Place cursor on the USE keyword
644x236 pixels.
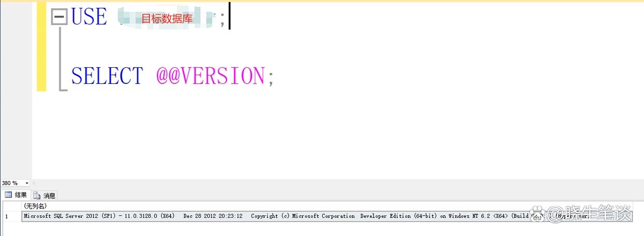click(89, 17)
